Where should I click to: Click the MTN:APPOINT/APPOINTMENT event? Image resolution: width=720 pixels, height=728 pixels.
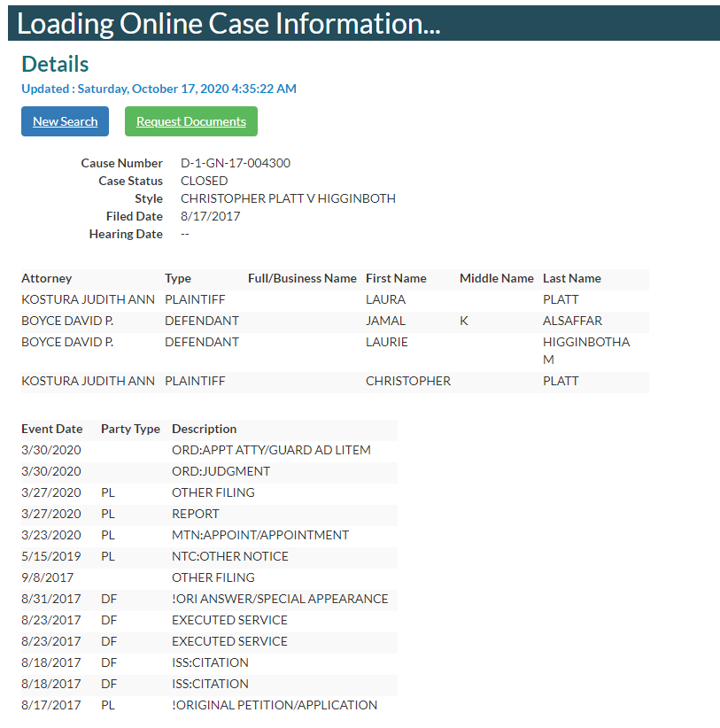(x=260, y=535)
